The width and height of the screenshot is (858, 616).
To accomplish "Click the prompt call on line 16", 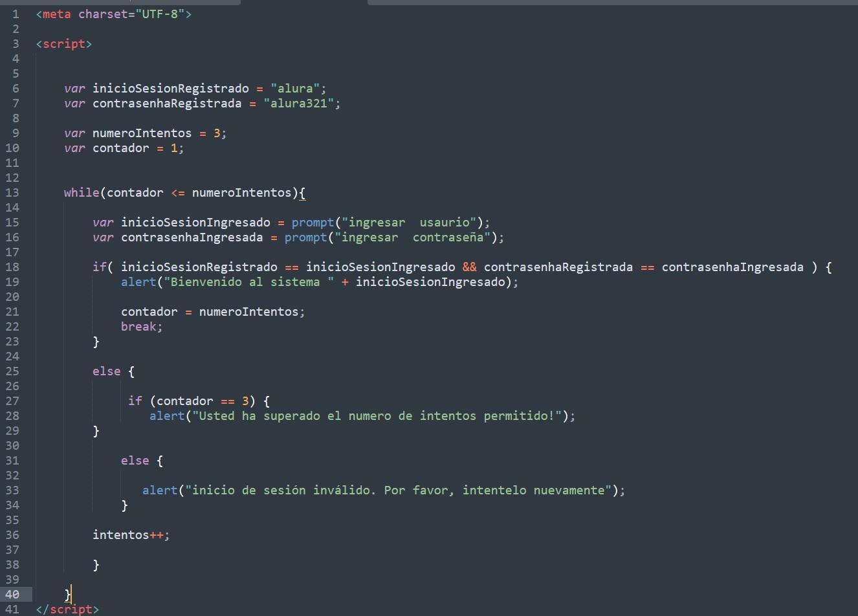I will [x=305, y=237].
